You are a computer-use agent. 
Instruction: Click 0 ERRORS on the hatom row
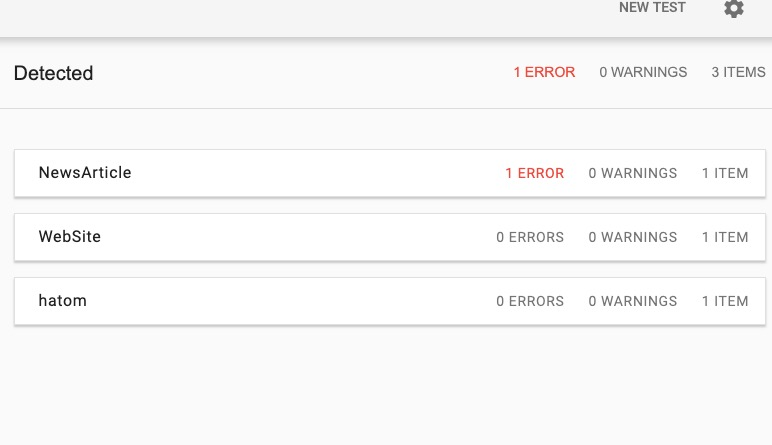(x=530, y=301)
